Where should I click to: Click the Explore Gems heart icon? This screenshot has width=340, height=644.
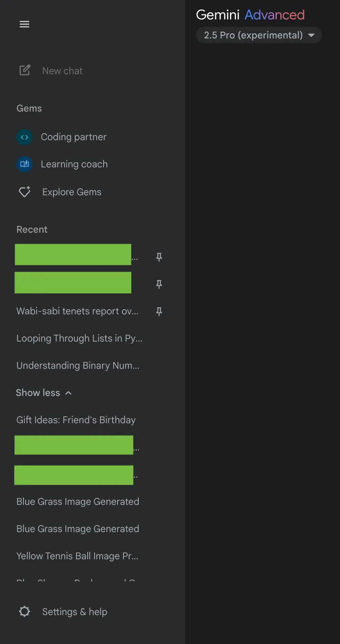pos(24,192)
